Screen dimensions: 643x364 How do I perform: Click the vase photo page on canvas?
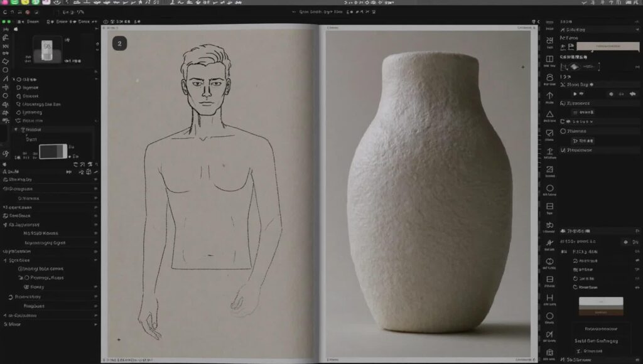tap(429, 195)
